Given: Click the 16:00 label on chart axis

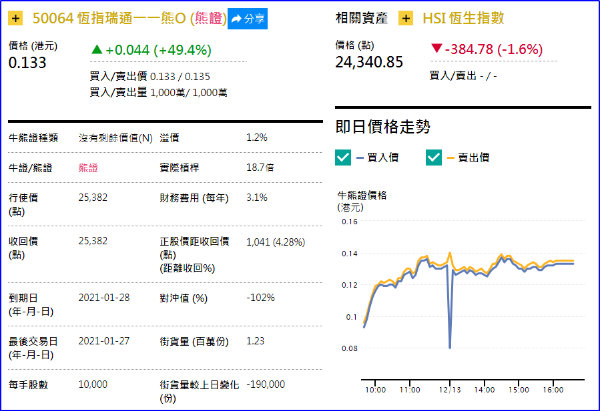Looking at the screenshot, I should tap(553, 390).
